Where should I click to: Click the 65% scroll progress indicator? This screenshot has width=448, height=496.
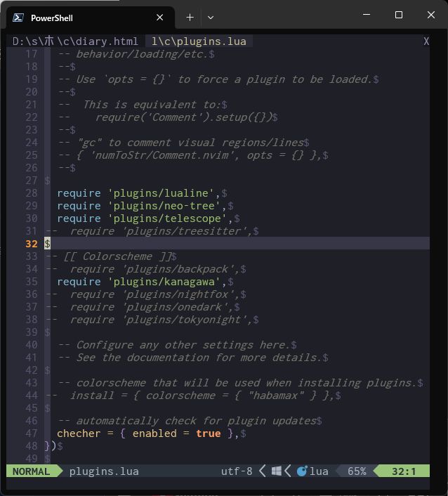click(x=356, y=471)
